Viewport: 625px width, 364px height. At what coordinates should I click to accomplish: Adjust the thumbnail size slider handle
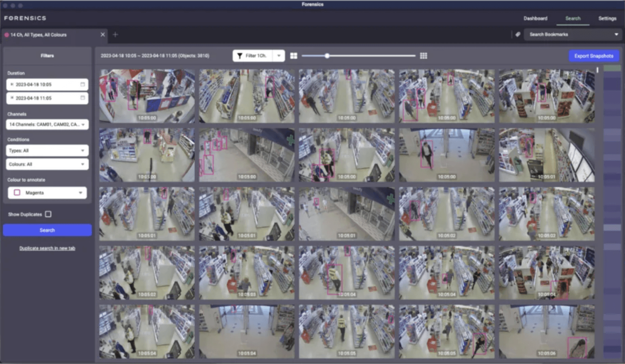pos(327,56)
